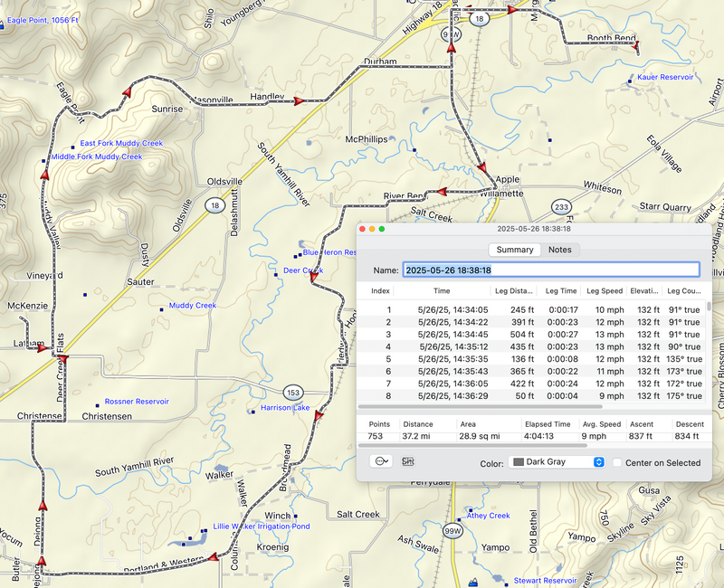Click the 837 ft Ascent value
Screen dimensions: 724x588
[640, 436]
